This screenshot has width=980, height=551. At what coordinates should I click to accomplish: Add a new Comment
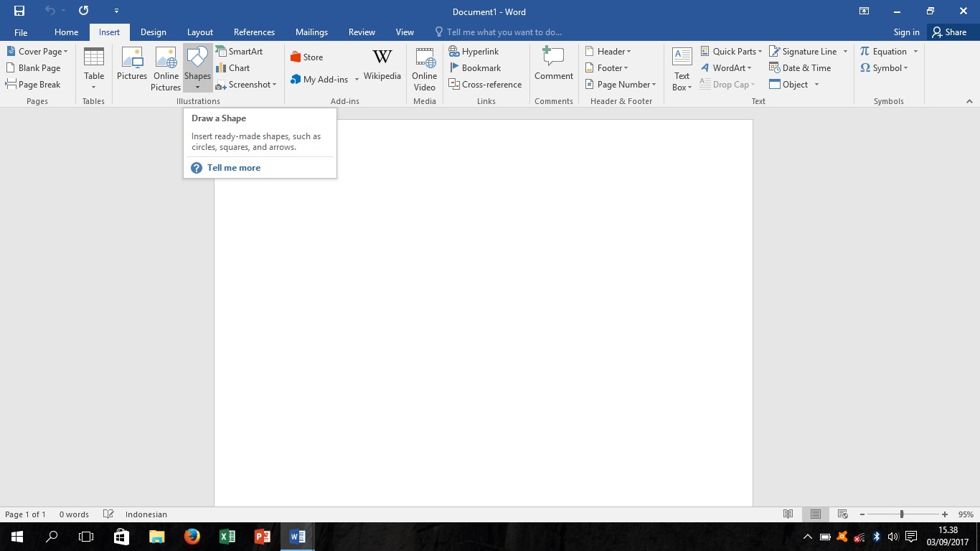(x=554, y=65)
